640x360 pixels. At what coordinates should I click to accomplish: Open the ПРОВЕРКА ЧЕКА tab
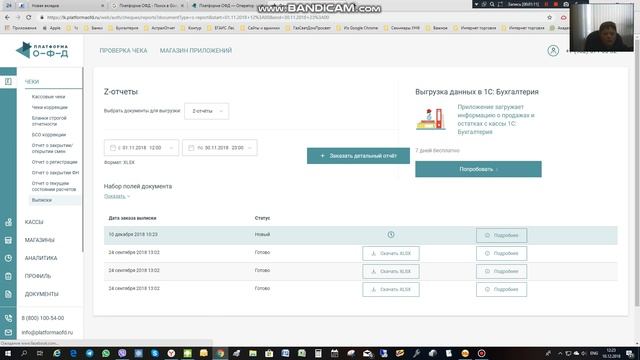(123, 51)
